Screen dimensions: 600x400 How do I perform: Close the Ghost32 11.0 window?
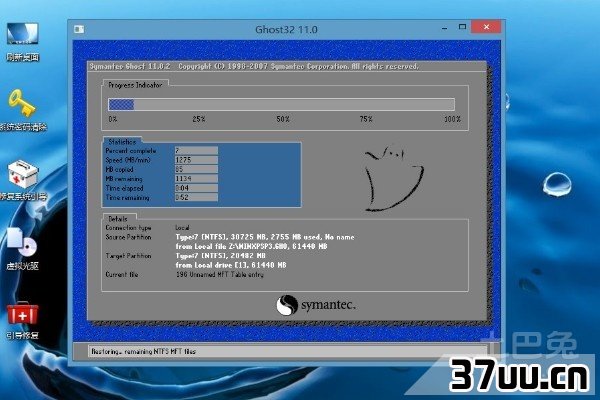pyautogui.click(x=486, y=27)
